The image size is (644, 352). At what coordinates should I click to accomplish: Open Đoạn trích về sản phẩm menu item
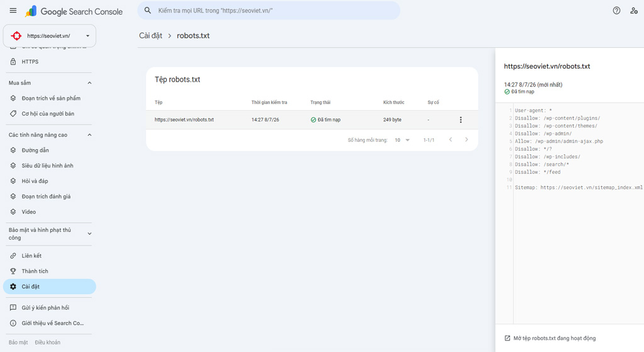tap(49, 98)
